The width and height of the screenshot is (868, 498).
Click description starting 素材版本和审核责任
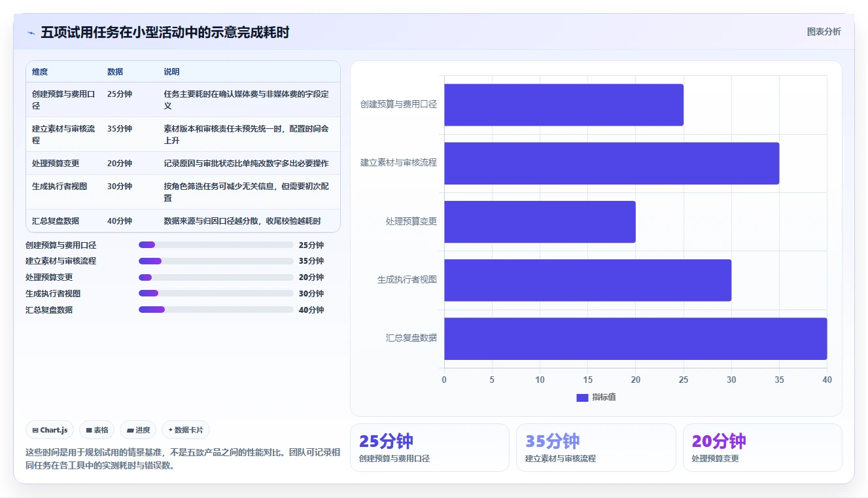[x=247, y=135]
